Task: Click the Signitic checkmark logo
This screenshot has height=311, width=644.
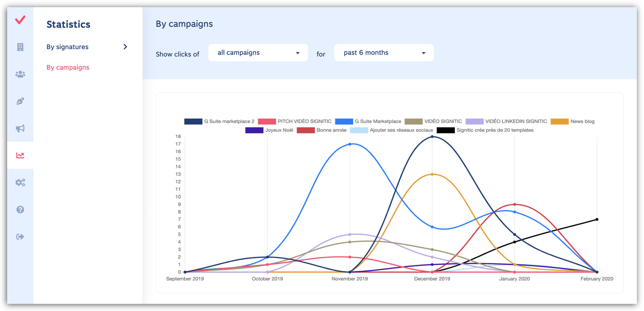Action: [20, 20]
